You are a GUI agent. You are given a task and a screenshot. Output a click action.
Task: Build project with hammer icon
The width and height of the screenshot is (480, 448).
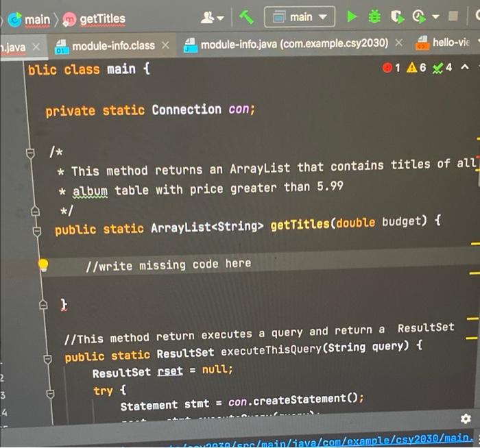(246, 17)
